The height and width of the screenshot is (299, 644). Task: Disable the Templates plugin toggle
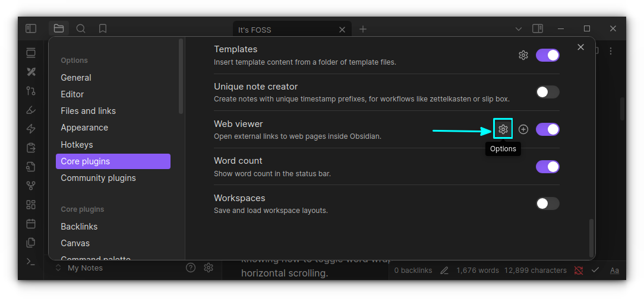pyautogui.click(x=547, y=55)
